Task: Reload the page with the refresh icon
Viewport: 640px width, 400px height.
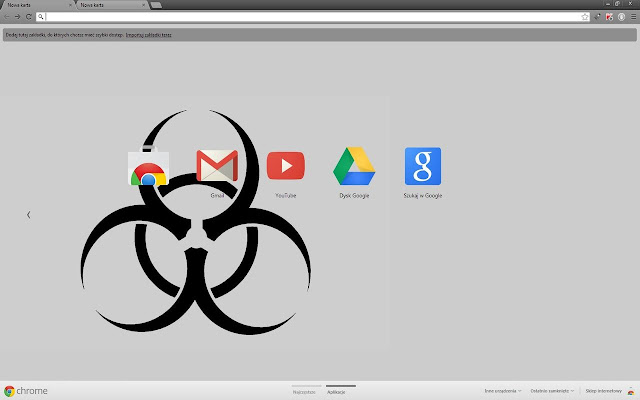Action: (x=29, y=17)
